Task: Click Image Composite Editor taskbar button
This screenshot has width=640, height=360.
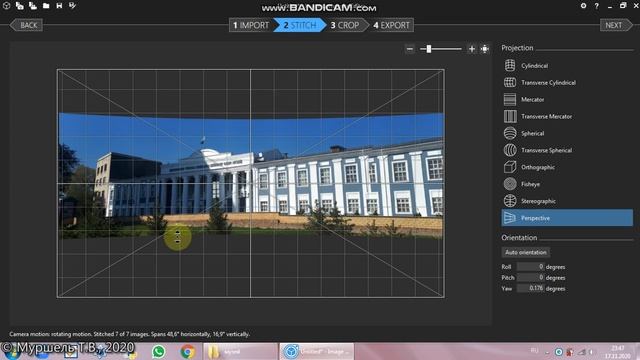Action: click(317, 351)
